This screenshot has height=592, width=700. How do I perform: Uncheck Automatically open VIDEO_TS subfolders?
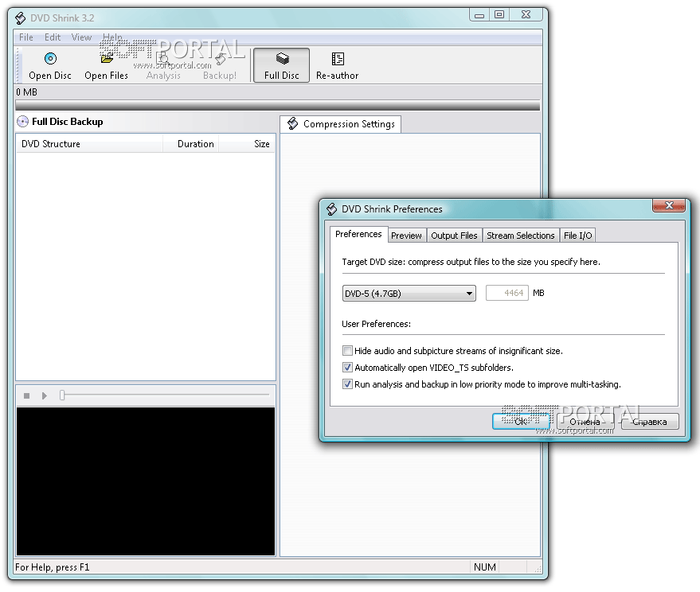pos(347,368)
